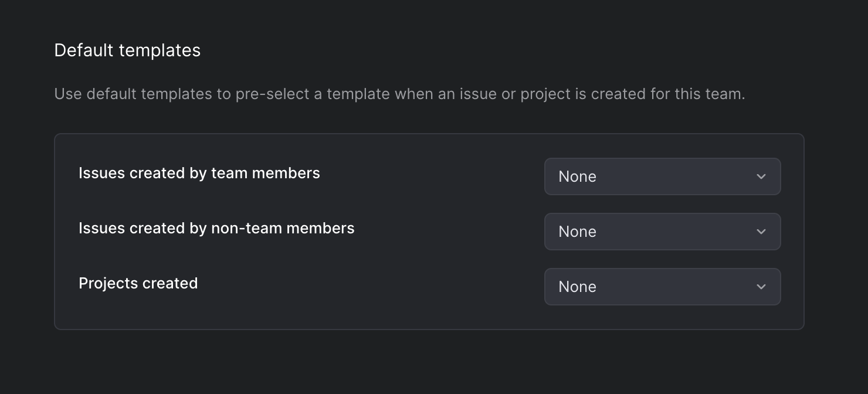Select the None value in the first dropdown
Screen dimensions: 868x394
(577, 176)
